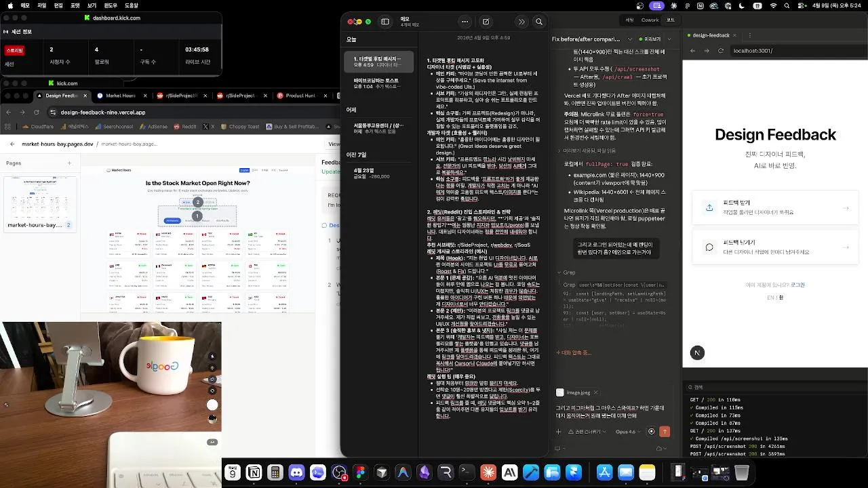The width and height of the screenshot is (868, 488).
Task: Open the note dated 4월 23일
Action: pyautogui.click(x=379, y=174)
